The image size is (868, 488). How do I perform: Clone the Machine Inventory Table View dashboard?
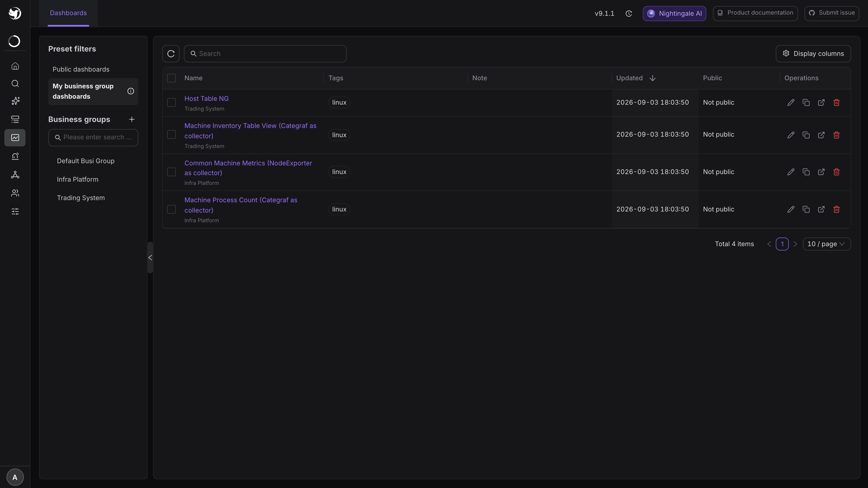[x=806, y=135]
